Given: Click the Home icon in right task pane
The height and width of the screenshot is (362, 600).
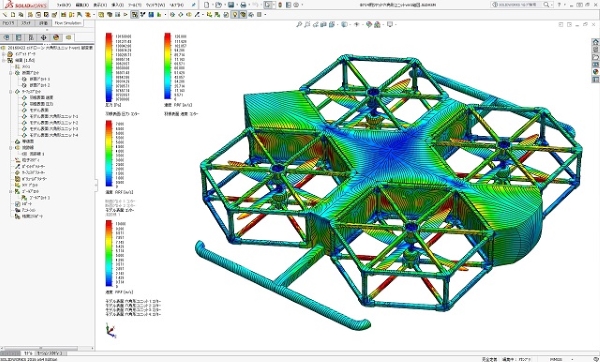Looking at the screenshot, I should (595, 42).
